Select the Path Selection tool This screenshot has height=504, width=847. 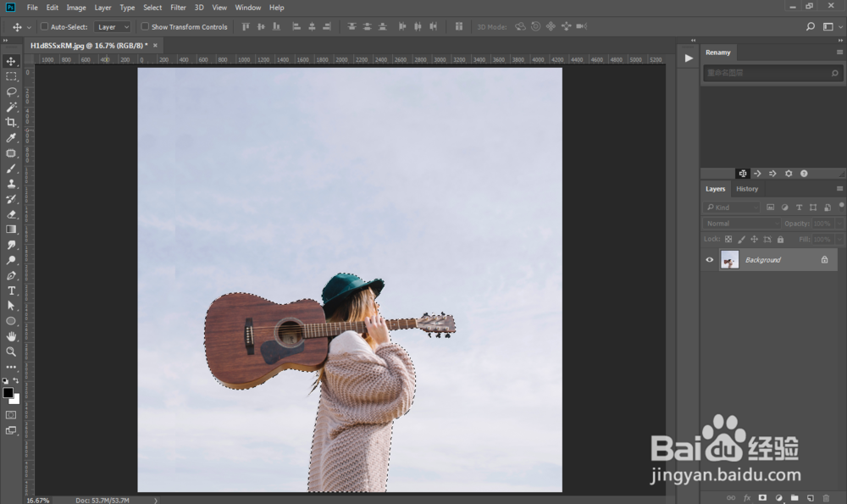11,306
